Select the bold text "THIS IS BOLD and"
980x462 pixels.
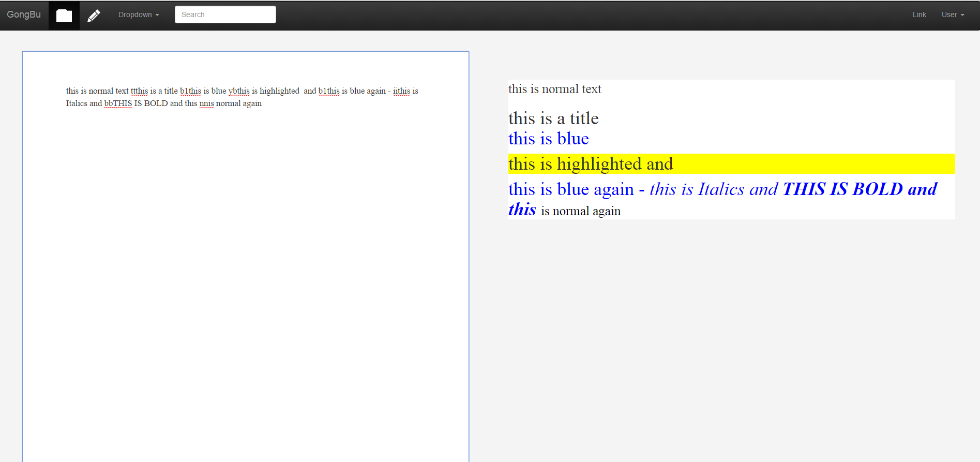[860, 189]
